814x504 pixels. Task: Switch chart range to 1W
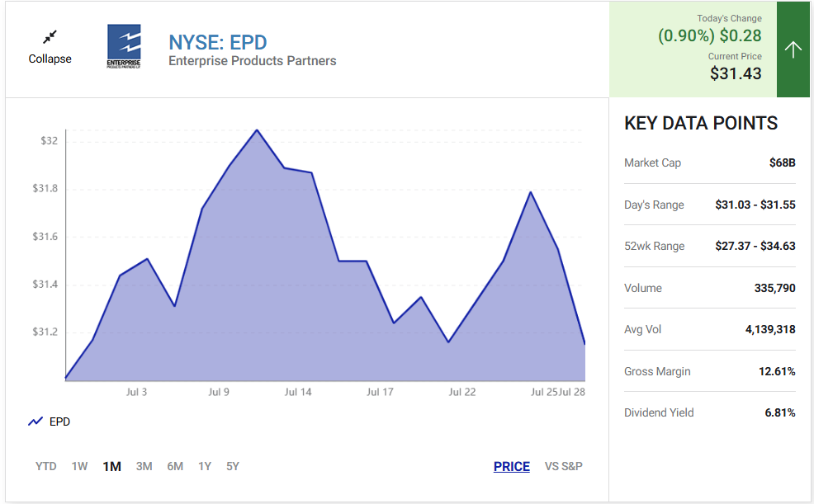79,466
